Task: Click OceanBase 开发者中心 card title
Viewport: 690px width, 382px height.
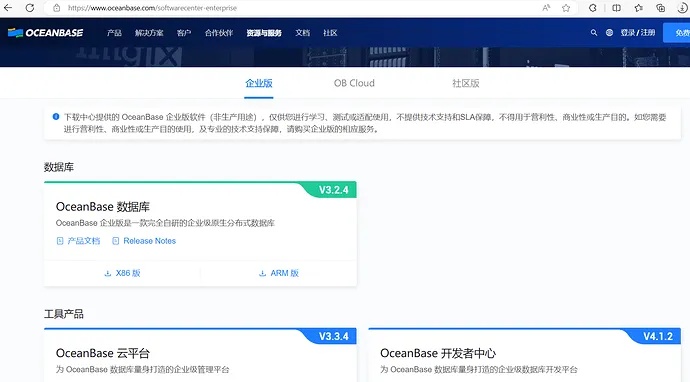Action: pyautogui.click(x=438, y=353)
